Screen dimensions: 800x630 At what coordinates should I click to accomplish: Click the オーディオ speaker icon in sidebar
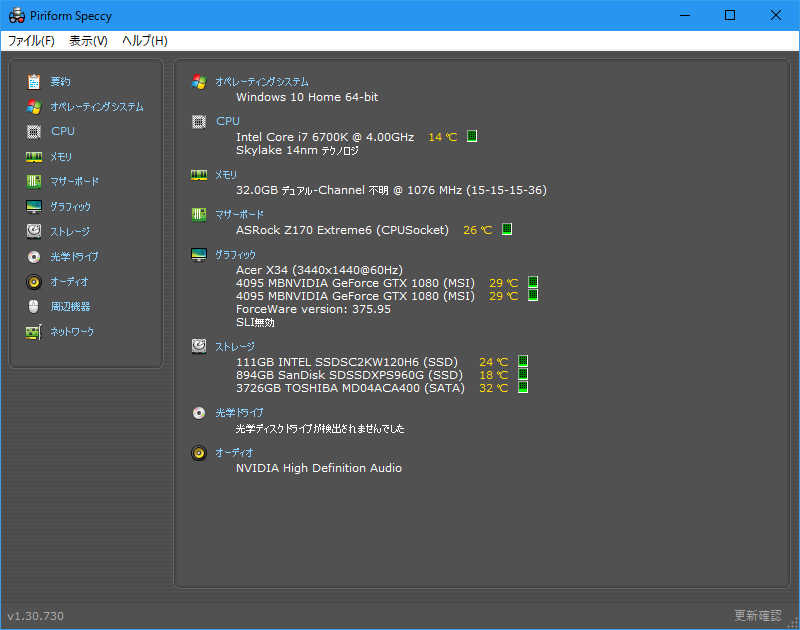(x=34, y=282)
